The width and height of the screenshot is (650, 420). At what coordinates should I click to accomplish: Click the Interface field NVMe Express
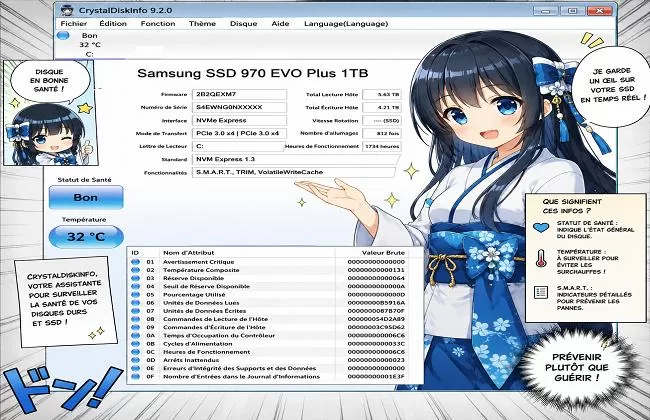tap(239, 120)
